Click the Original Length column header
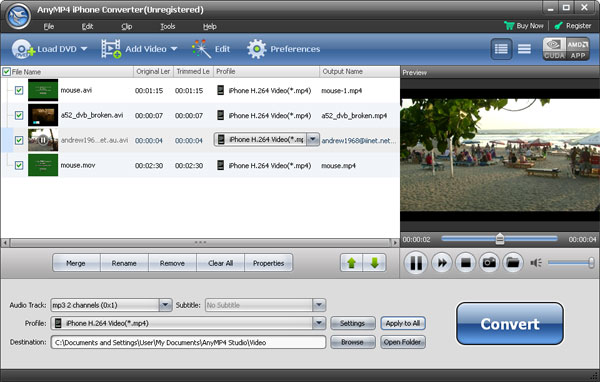This screenshot has width=600, height=382. (153, 72)
